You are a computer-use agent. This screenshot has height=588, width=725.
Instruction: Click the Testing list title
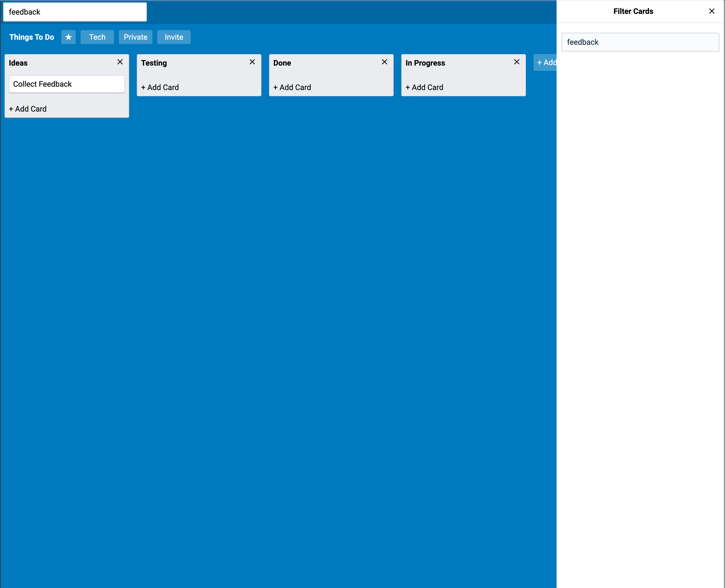pos(154,63)
